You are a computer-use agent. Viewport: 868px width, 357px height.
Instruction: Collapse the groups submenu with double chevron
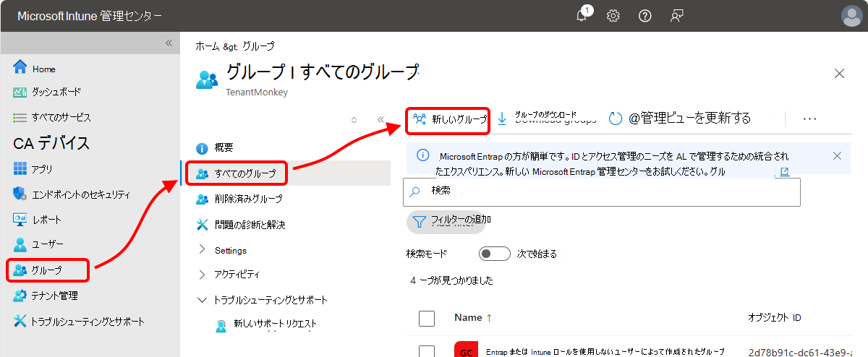(x=380, y=120)
